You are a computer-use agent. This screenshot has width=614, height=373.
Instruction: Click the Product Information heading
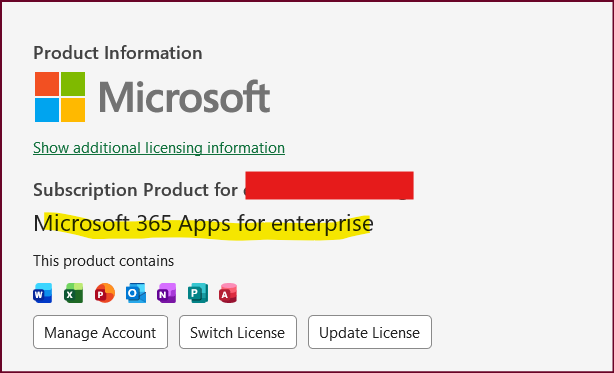pyautogui.click(x=118, y=53)
